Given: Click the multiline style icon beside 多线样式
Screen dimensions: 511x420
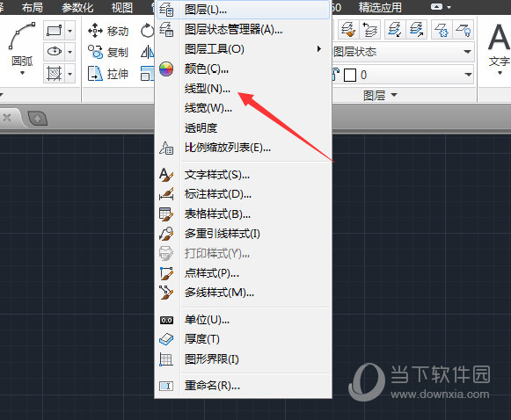Looking at the screenshot, I should click(166, 293).
